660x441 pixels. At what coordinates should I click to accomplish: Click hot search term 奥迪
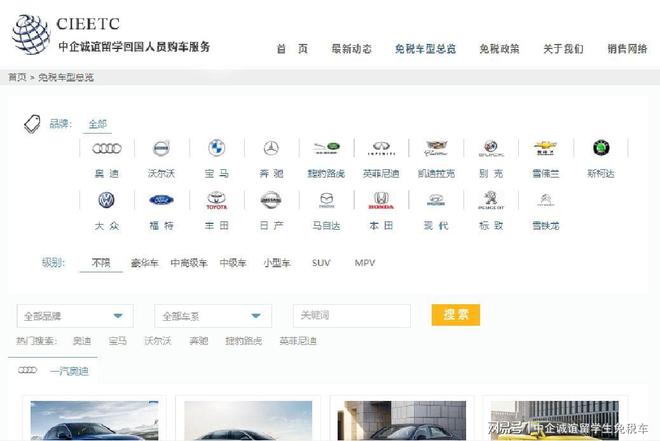(82, 341)
